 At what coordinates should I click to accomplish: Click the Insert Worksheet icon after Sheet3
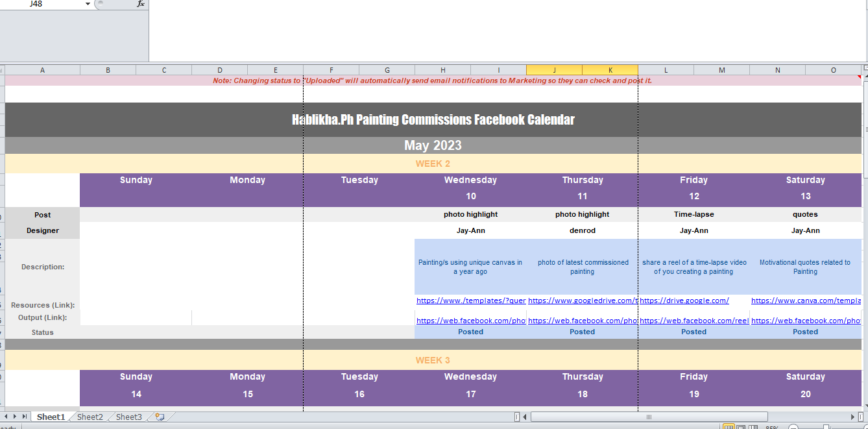[x=160, y=417]
